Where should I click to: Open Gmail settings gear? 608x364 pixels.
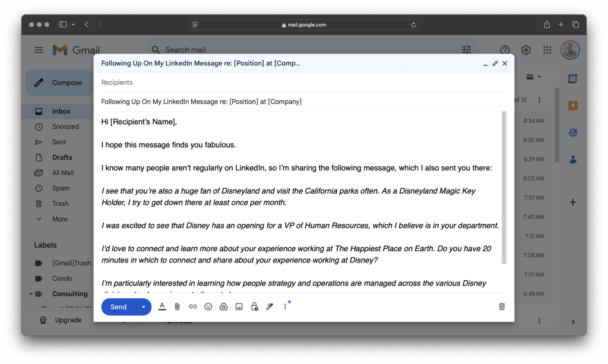tap(526, 50)
